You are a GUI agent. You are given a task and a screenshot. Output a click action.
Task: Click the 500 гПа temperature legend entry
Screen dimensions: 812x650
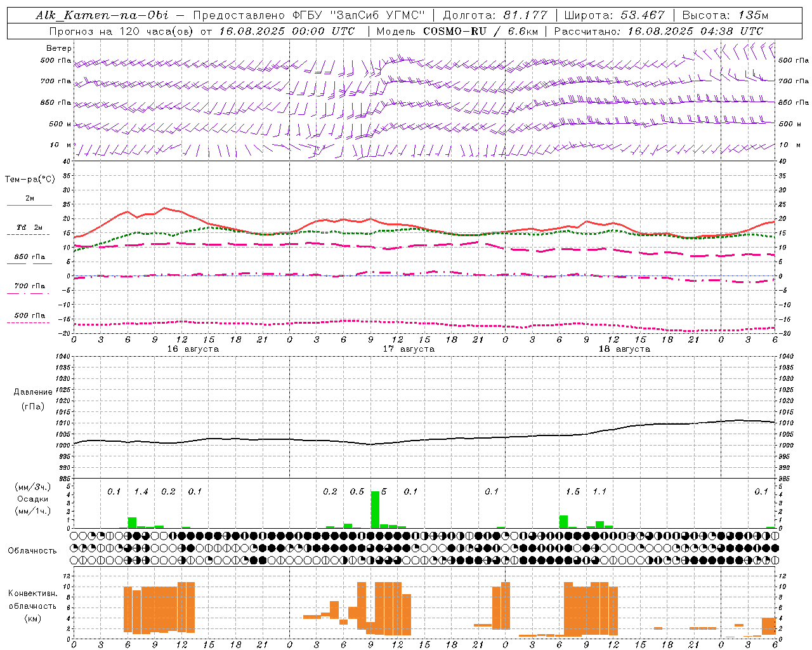point(30,315)
